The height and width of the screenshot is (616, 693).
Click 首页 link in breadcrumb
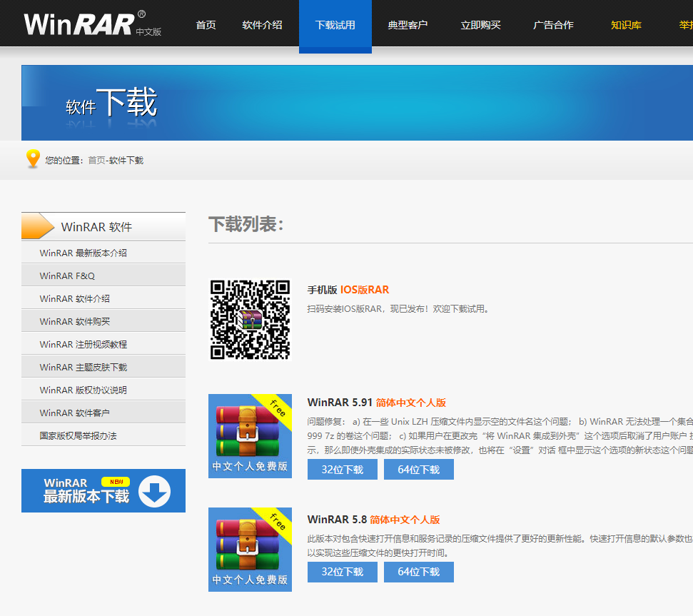(96, 161)
